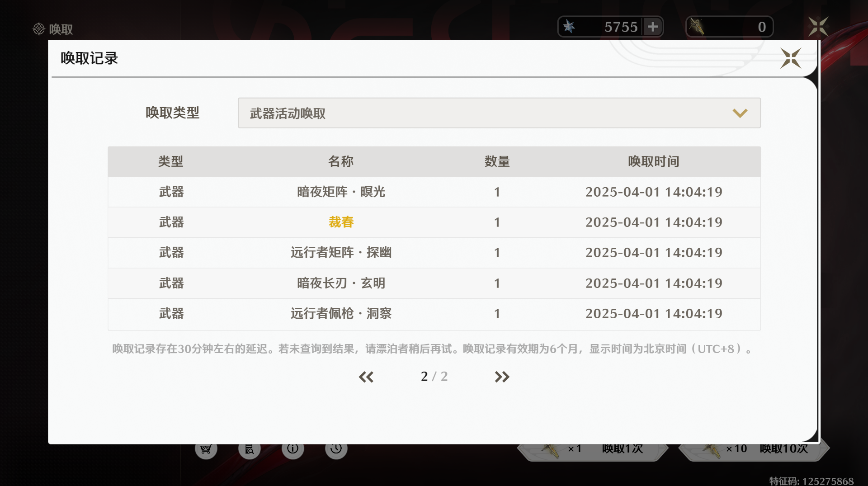This screenshot has height=486, width=868.
Task: Open the convene details search icon
Action: point(249,449)
